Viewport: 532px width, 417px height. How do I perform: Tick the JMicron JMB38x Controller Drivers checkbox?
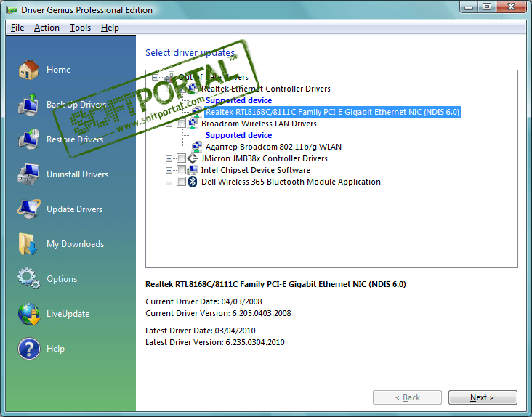coord(182,158)
